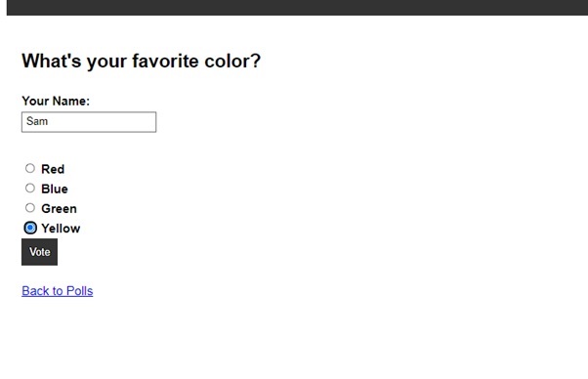Choose the Green radio option

pos(30,208)
